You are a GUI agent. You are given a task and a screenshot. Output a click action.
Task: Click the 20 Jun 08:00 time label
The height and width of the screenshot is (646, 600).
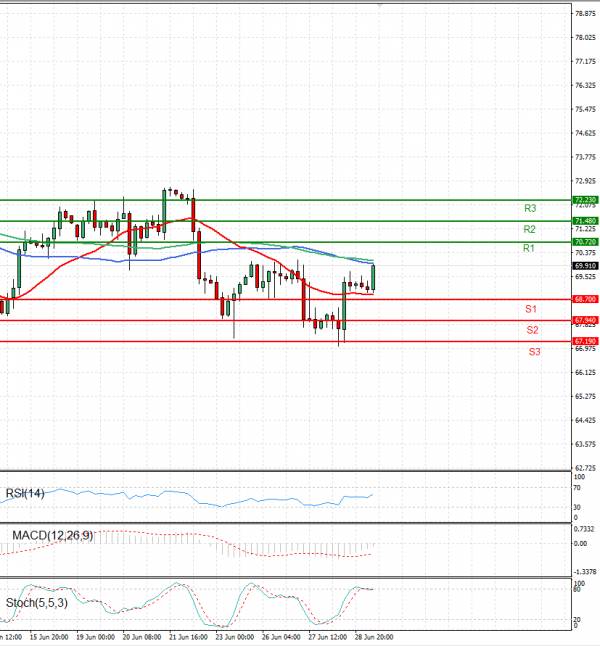[142, 637]
